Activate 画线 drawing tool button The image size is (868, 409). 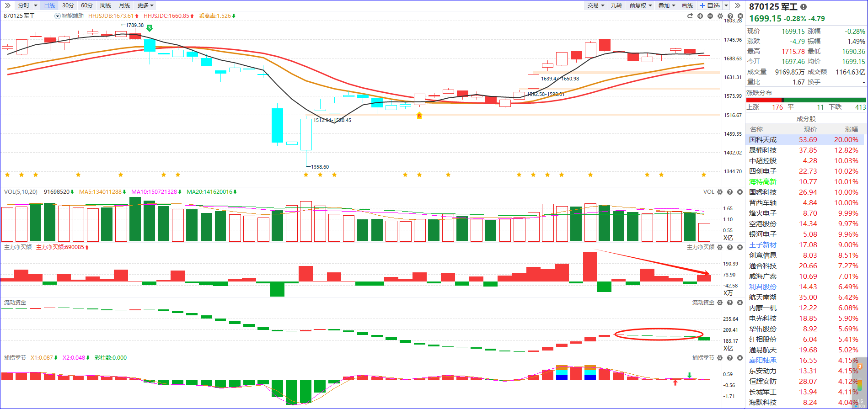click(x=687, y=5)
